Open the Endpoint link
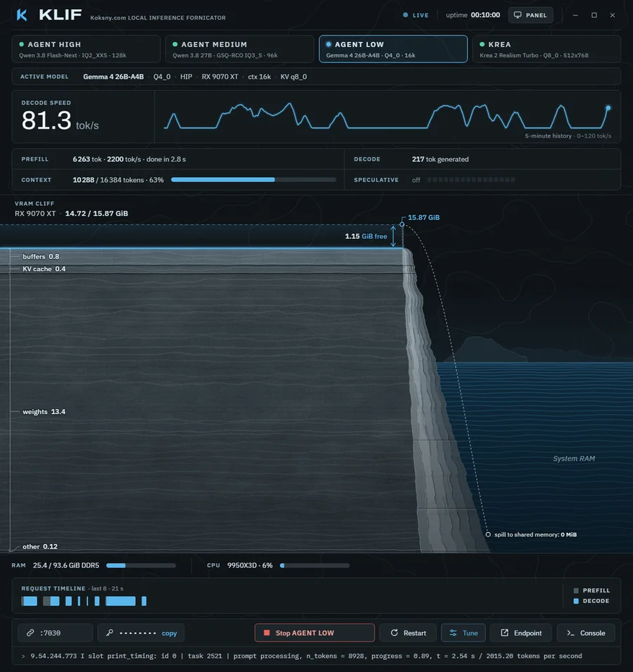This screenshot has width=633, height=672. [521, 633]
